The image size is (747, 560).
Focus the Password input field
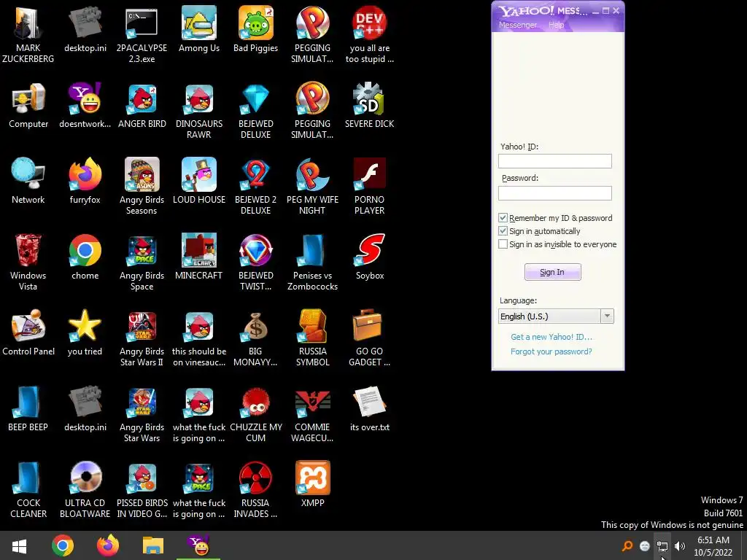click(x=555, y=192)
